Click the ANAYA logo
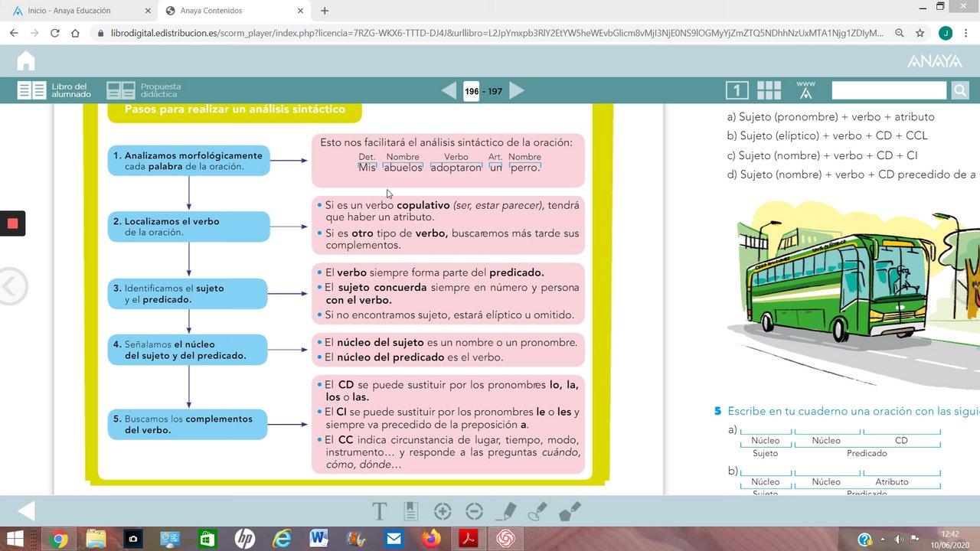 [x=935, y=61]
